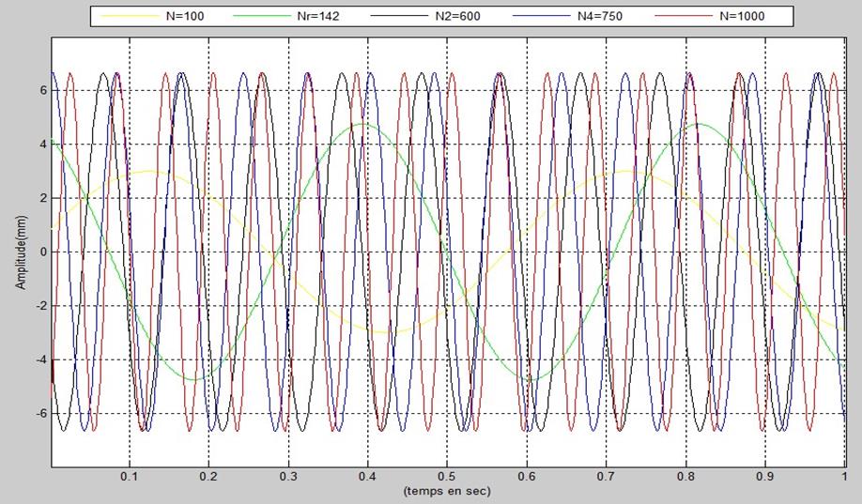The image size is (862, 504).
Task: Click the 0.5 x-axis tick label
Action: click(x=447, y=477)
